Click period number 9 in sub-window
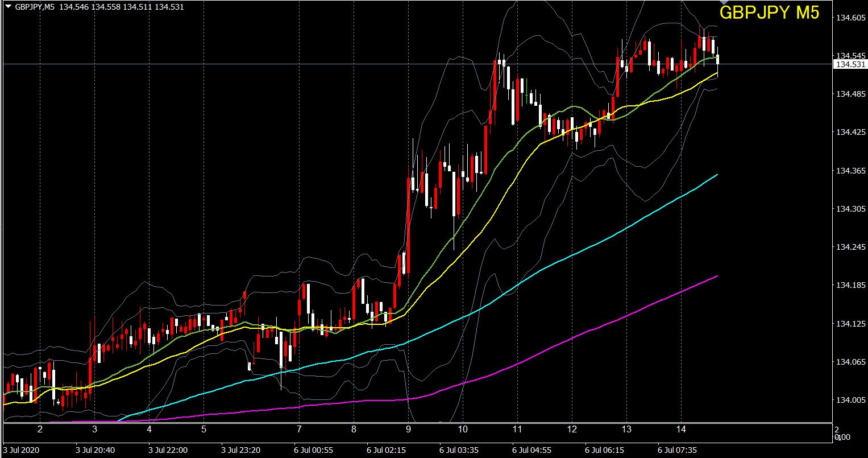Viewport: 868px width, 458px height. (x=408, y=429)
